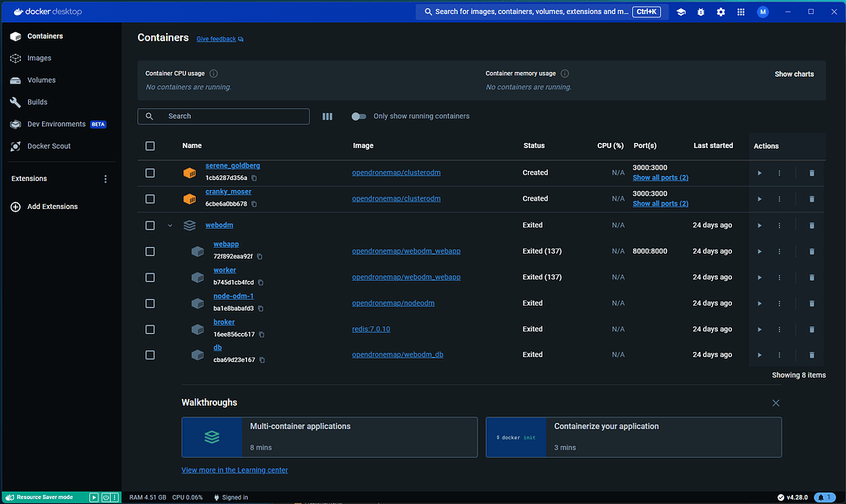The width and height of the screenshot is (846, 504).
Task: Open View more in the Learning center
Action: 235,469
